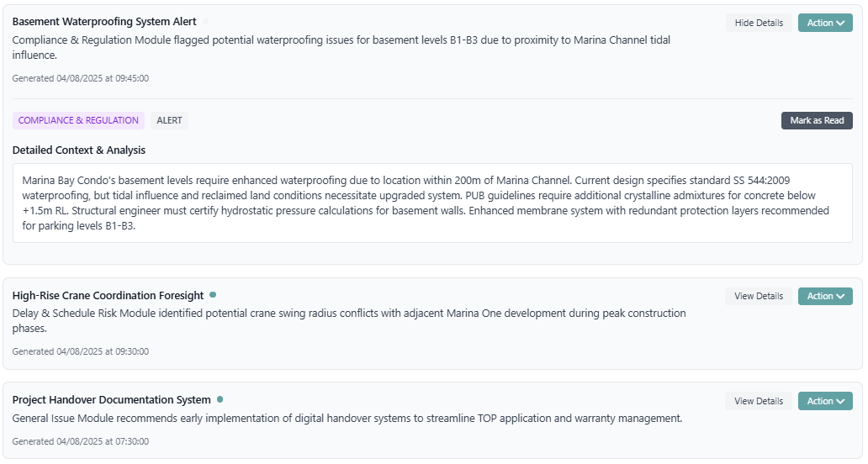Click the faded dot beside Basement Waterproofing System Alert
The width and height of the screenshot is (868, 464).
tap(206, 22)
